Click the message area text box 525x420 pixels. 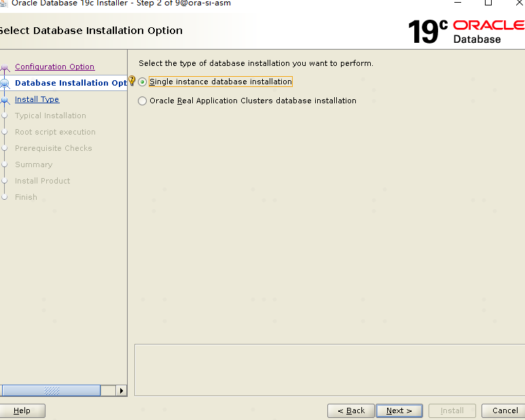point(330,370)
